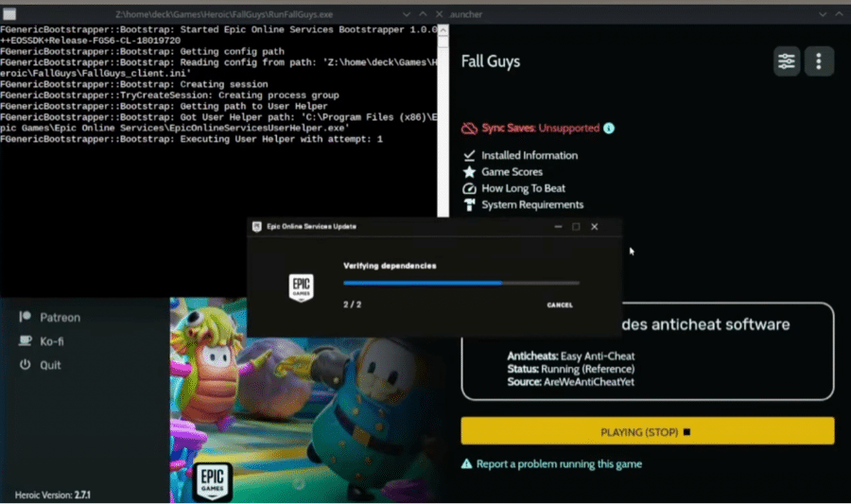Click the 'Creating process group' console line

coord(169,96)
